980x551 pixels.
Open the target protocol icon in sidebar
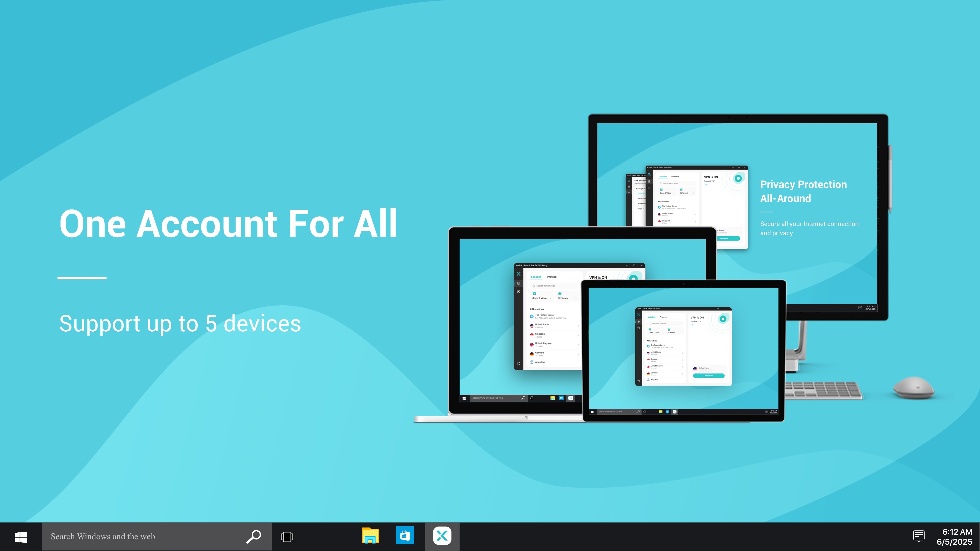click(519, 292)
